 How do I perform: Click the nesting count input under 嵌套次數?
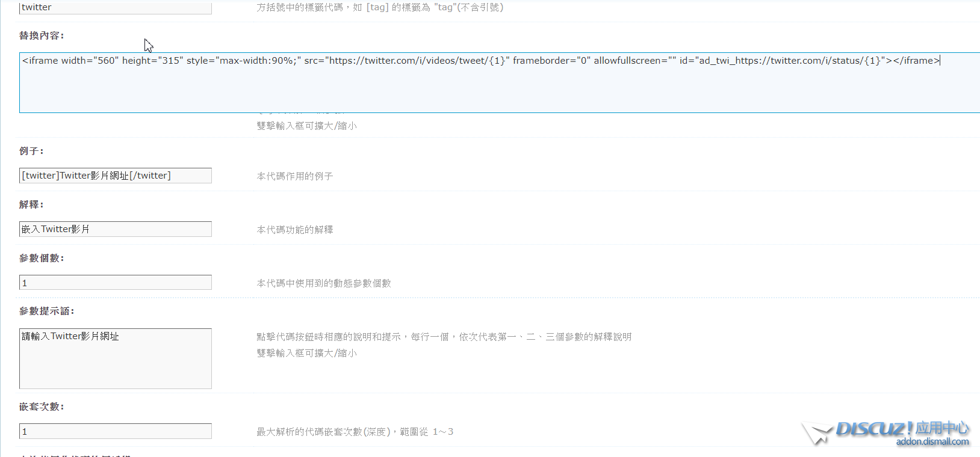pos(115,431)
